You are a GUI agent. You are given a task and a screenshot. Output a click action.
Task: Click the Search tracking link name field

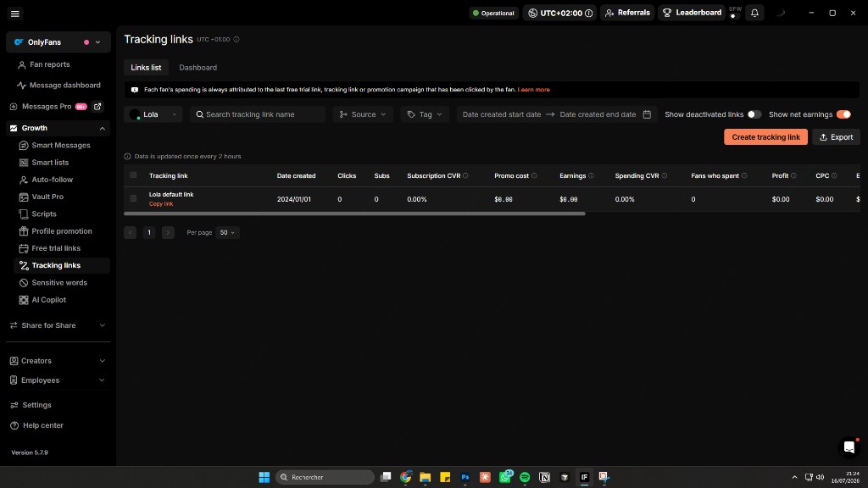258,114
